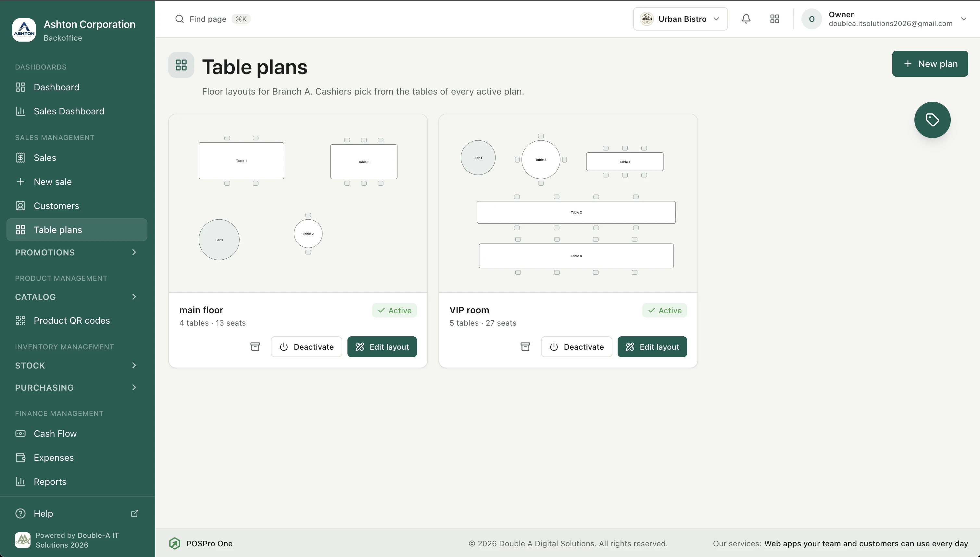Viewport: 980px width, 557px height.
Task: Click the POSPro One logo in footer
Action: (x=175, y=543)
